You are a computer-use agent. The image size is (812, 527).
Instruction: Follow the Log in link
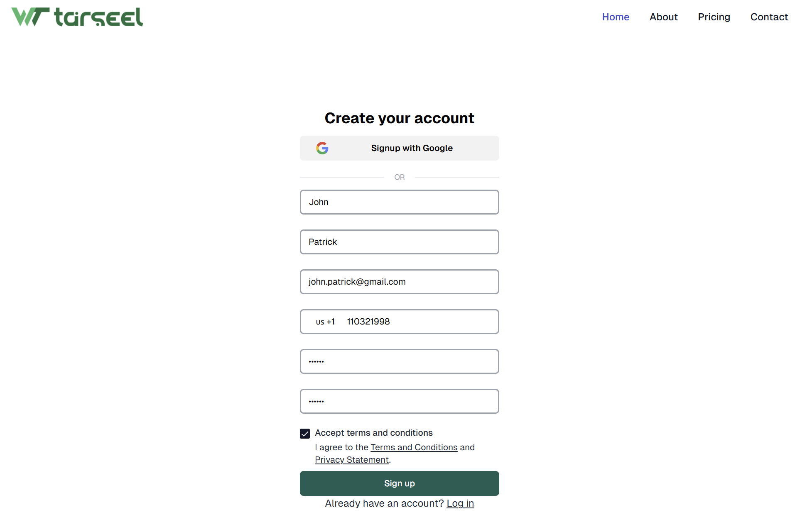coord(460,503)
